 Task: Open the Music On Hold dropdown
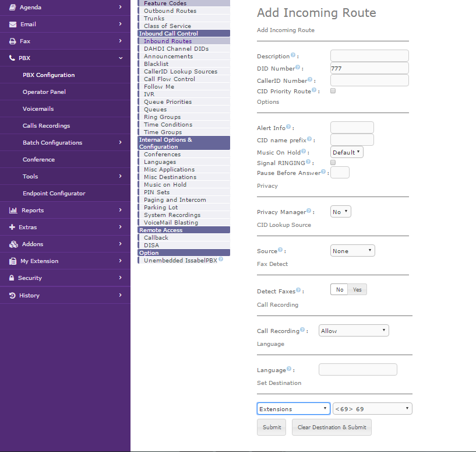click(347, 152)
